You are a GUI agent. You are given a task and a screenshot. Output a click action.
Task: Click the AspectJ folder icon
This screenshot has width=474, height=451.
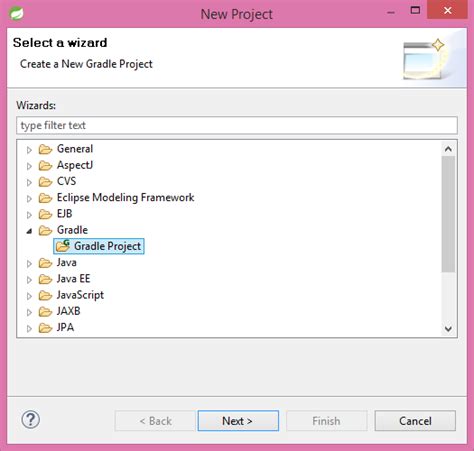pos(45,165)
